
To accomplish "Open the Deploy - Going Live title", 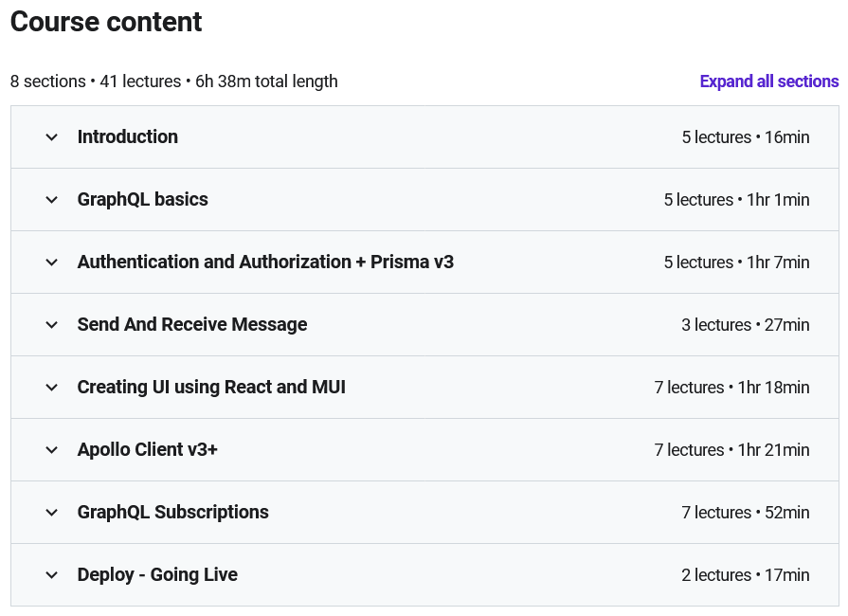I will click(157, 575).
